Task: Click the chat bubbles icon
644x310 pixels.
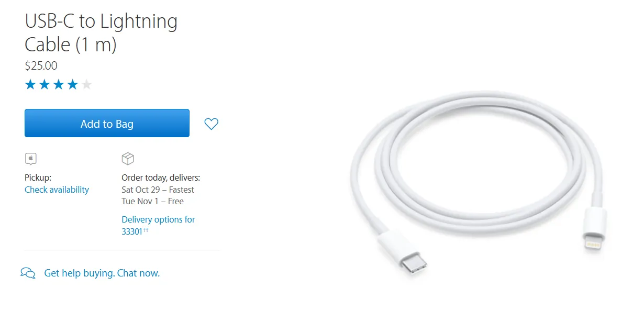Action: click(x=28, y=273)
